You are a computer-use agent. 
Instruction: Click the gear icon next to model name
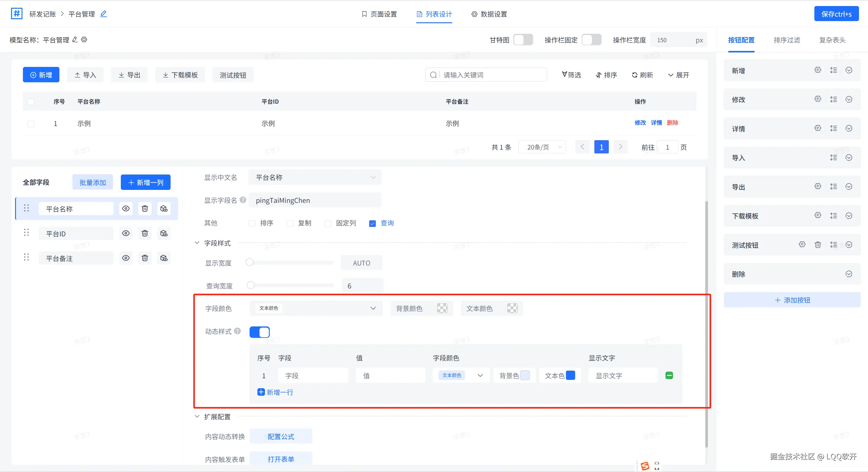(84, 40)
